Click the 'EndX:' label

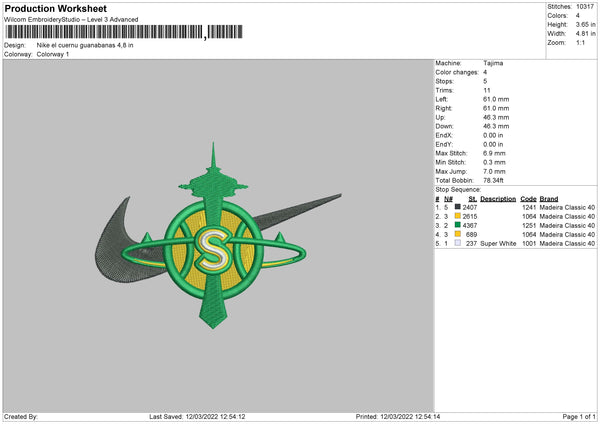click(444, 135)
